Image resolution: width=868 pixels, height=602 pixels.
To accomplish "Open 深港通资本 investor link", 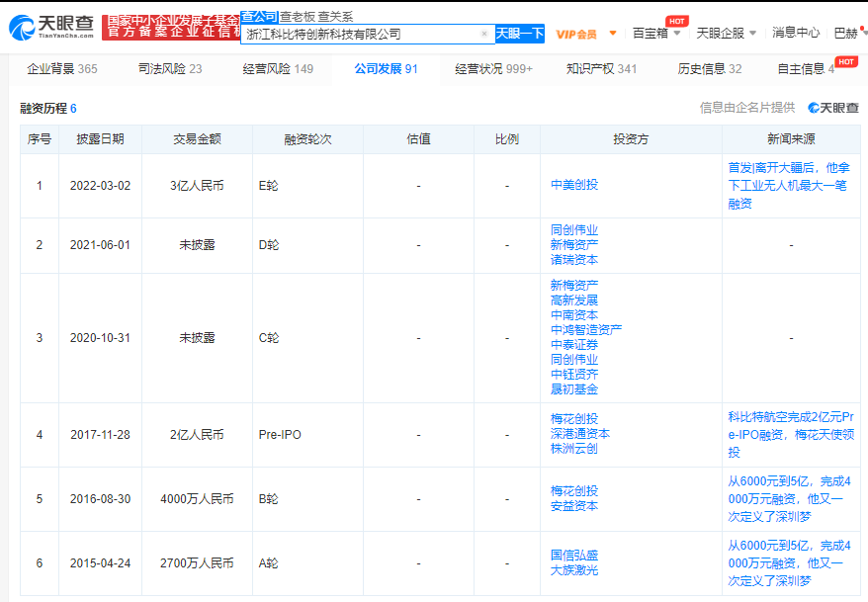I will [580, 434].
